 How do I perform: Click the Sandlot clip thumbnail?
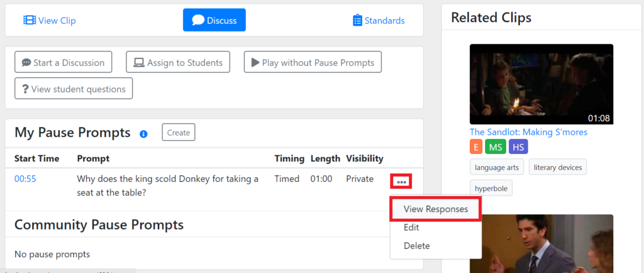point(541,84)
